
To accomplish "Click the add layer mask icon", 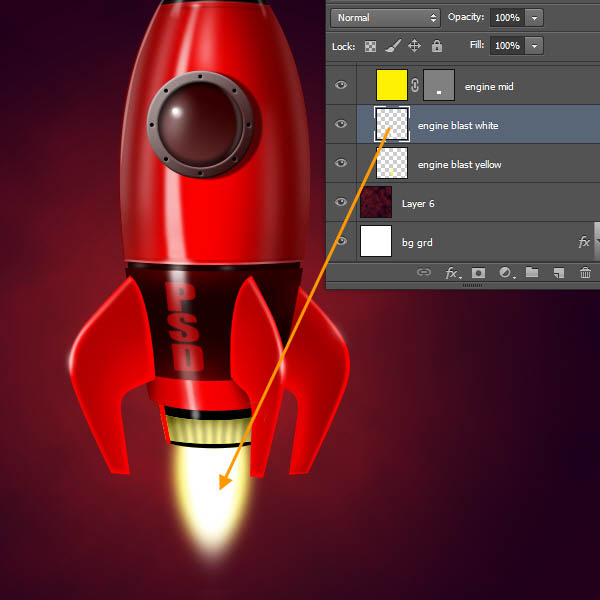I will (479, 272).
